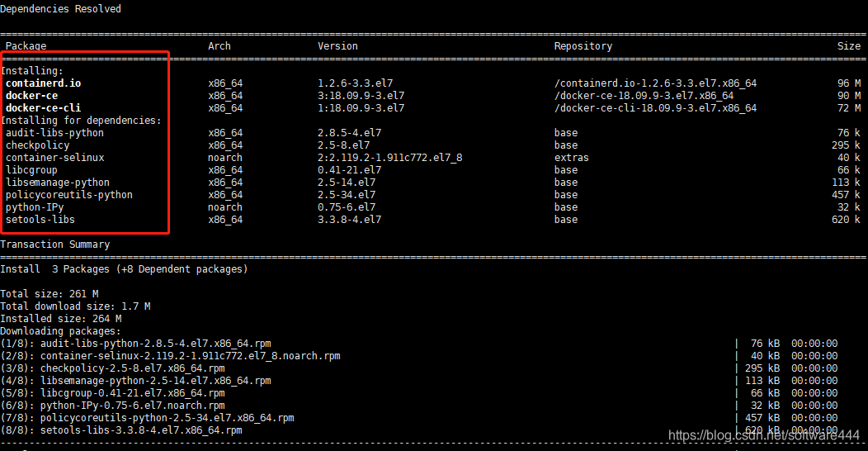Click version '1.2.6-3.3.el7'
This screenshot has height=451, width=868.
click(356, 83)
